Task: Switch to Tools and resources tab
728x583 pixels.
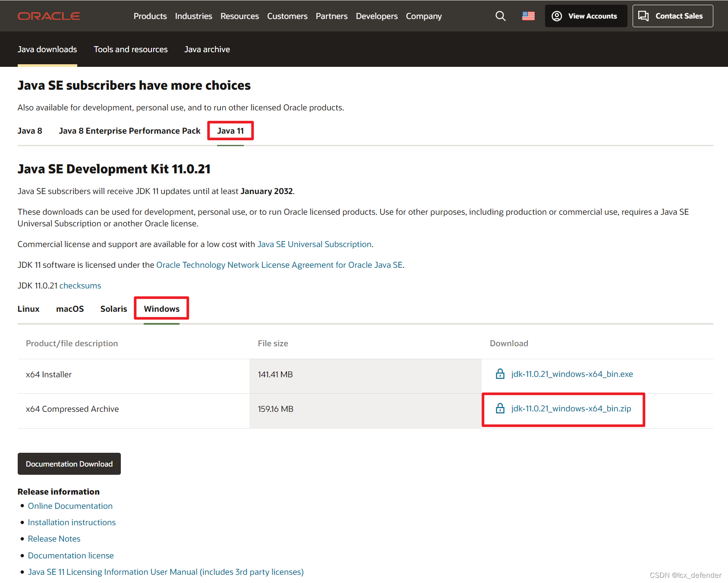Action: coord(131,49)
